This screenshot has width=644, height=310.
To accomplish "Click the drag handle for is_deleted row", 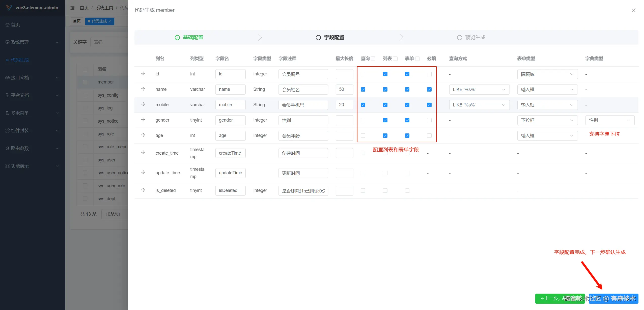I will [143, 190].
